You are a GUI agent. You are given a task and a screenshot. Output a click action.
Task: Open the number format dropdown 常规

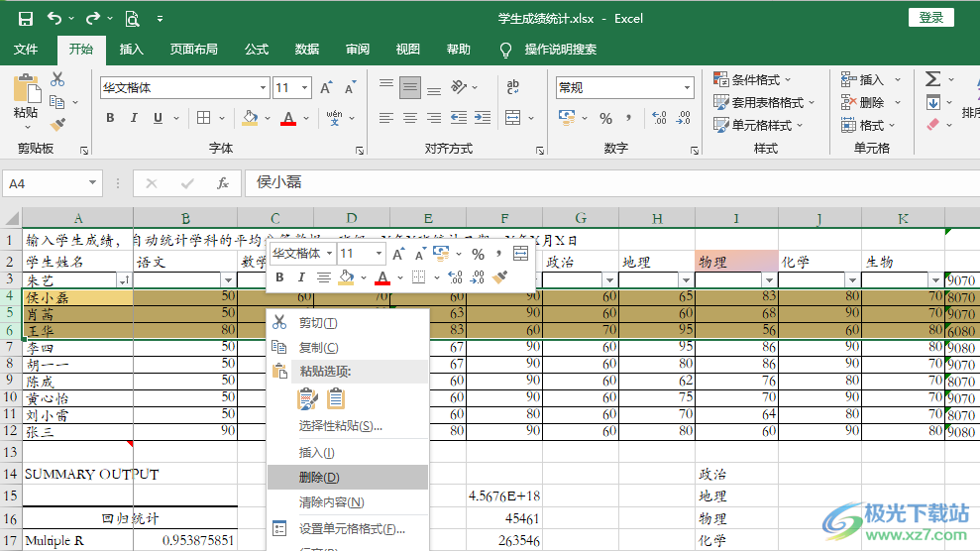click(687, 88)
